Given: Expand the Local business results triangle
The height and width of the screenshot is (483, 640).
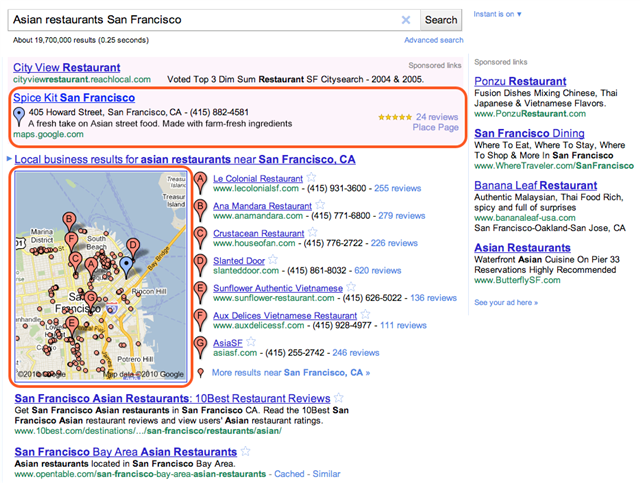Looking at the screenshot, I should tap(10, 159).
